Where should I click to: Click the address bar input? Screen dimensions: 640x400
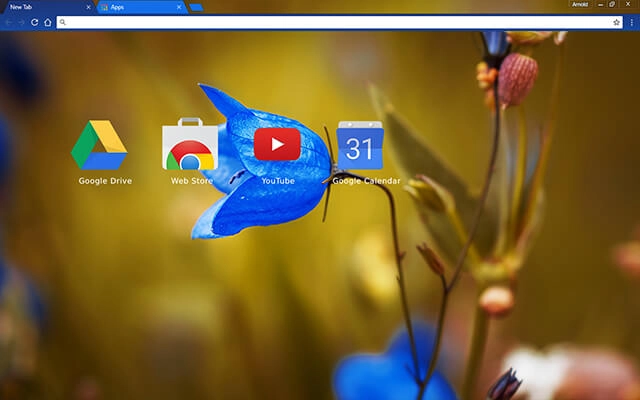[340, 22]
